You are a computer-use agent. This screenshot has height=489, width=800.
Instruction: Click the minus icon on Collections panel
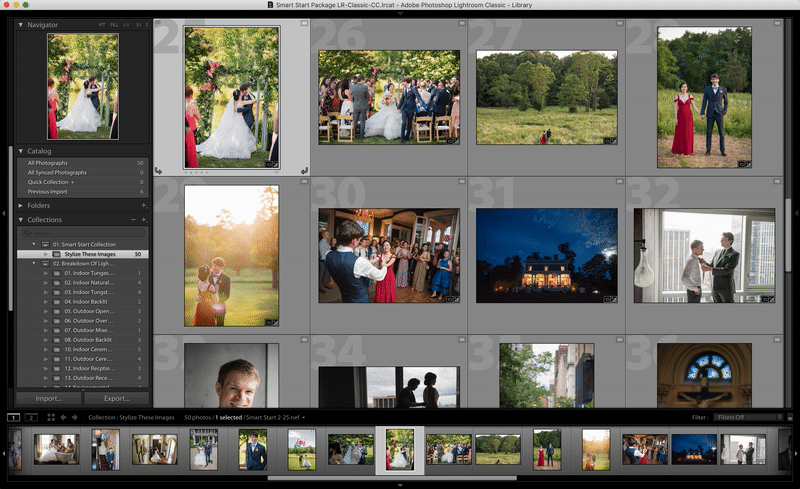tap(132, 219)
